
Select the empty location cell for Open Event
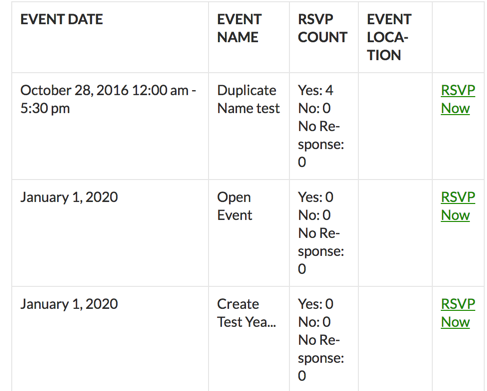coord(395,233)
